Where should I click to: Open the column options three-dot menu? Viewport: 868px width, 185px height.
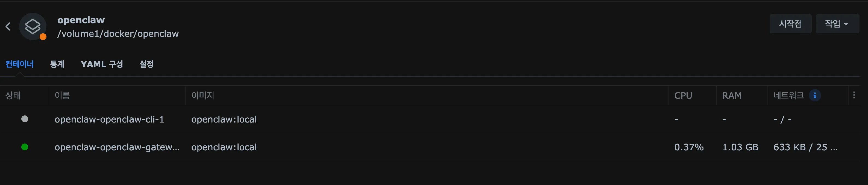click(x=854, y=95)
